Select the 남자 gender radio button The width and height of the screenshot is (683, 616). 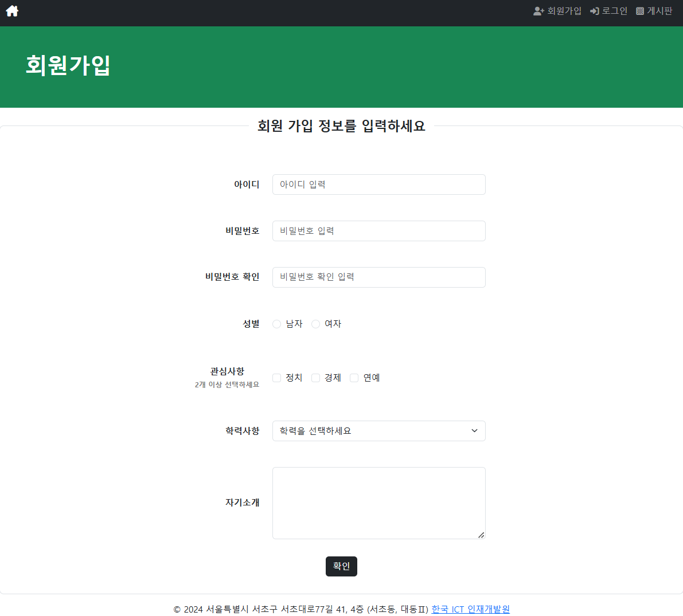pyautogui.click(x=276, y=324)
